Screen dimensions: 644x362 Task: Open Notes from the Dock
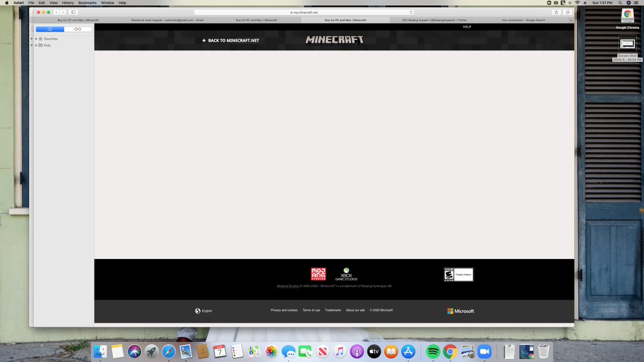pos(118,351)
